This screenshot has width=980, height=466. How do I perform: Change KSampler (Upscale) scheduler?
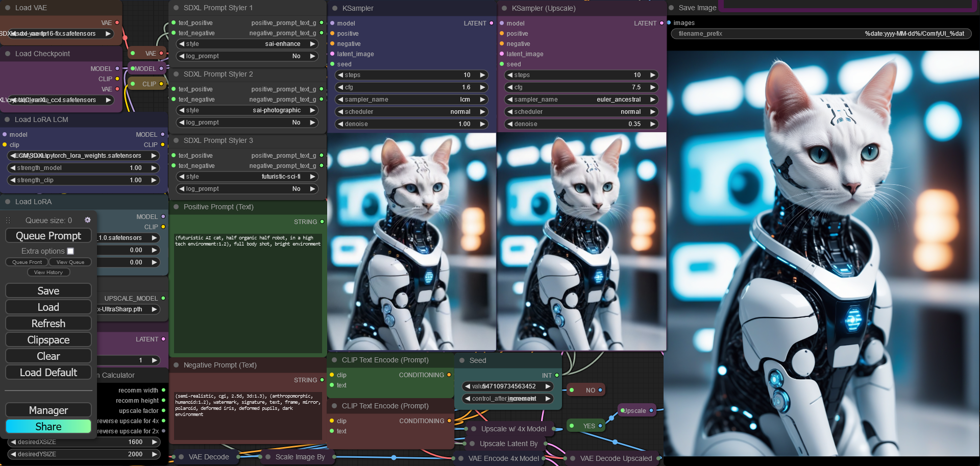pyautogui.click(x=581, y=112)
